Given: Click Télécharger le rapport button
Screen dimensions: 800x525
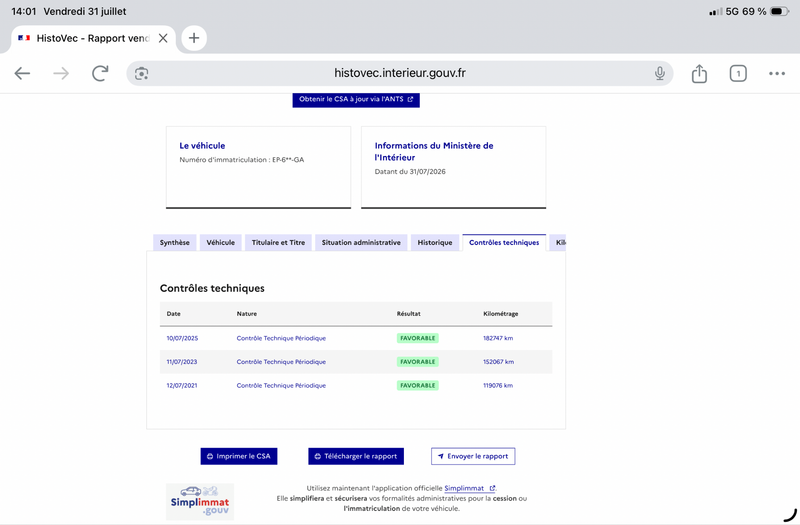Looking at the screenshot, I should 356,456.
